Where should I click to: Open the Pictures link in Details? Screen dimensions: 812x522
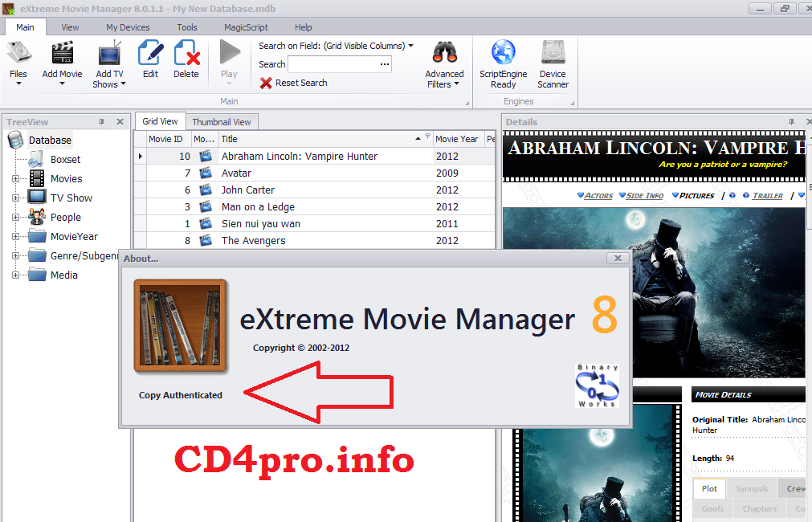coord(696,195)
